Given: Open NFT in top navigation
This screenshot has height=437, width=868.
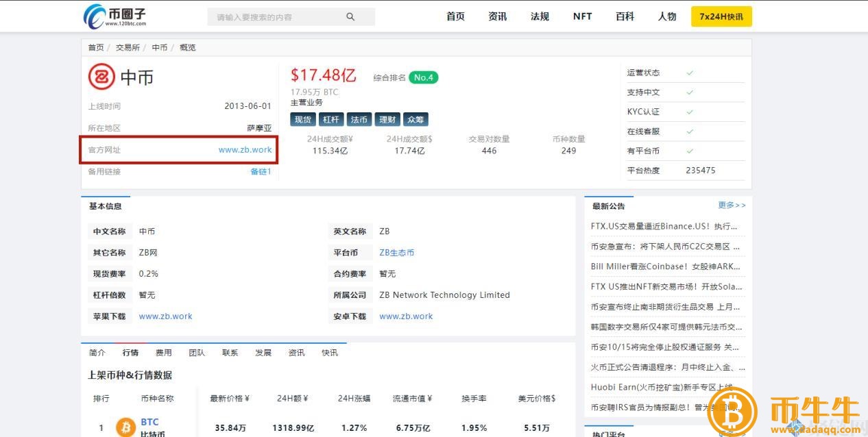Looking at the screenshot, I should point(582,16).
